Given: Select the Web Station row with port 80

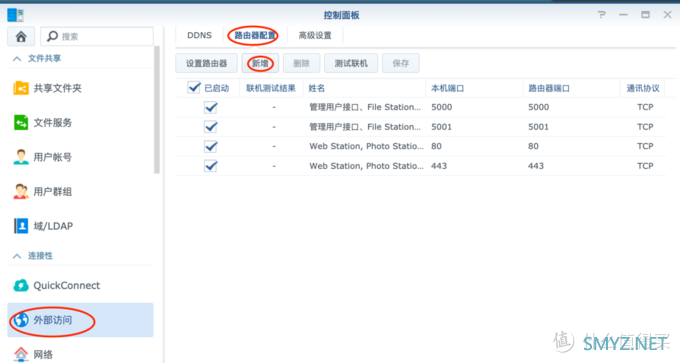Looking at the screenshot, I should pyautogui.click(x=420, y=146).
